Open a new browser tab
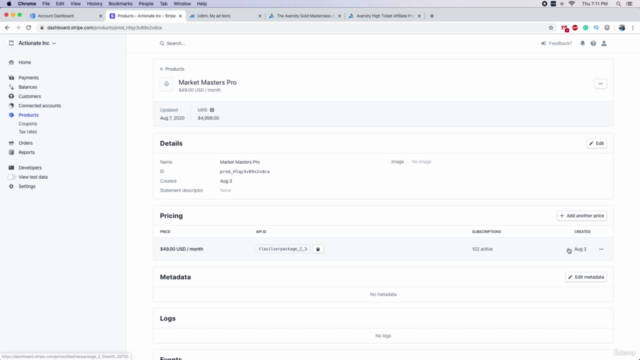Image resolution: width=640 pixels, height=360 pixels. click(x=432, y=16)
